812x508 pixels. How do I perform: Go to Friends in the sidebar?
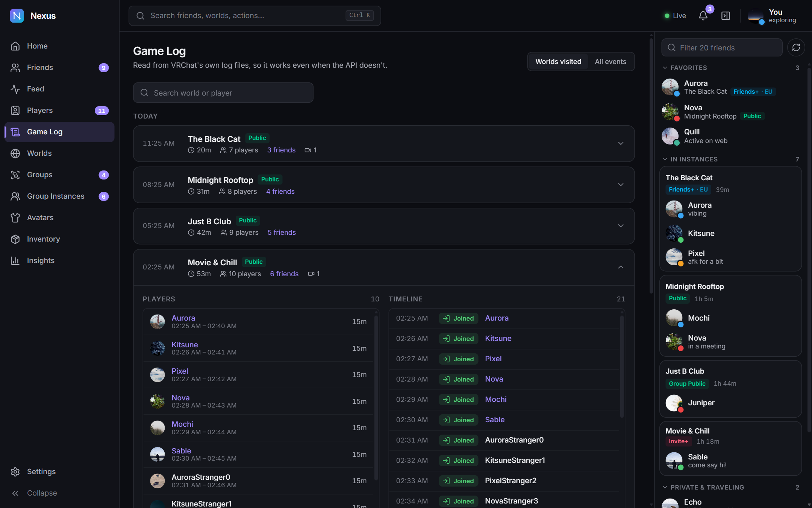point(59,67)
